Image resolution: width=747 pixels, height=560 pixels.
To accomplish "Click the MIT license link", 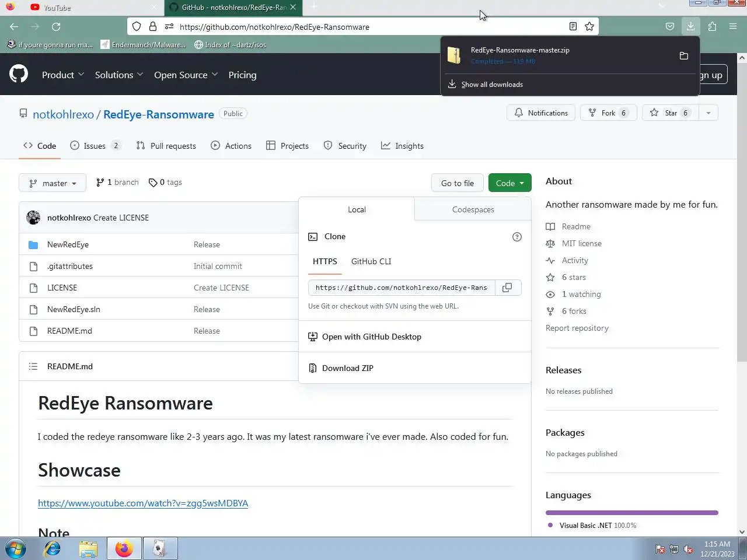I will tap(581, 243).
